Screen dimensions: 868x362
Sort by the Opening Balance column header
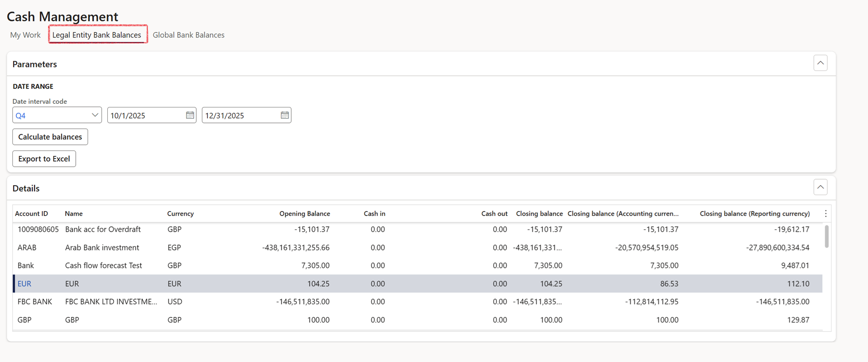pos(305,213)
